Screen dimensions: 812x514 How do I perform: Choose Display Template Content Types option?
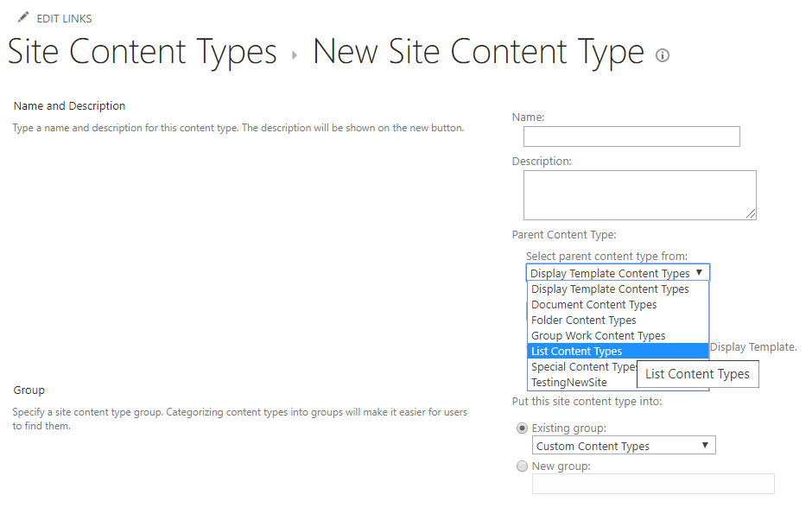[x=618, y=289]
